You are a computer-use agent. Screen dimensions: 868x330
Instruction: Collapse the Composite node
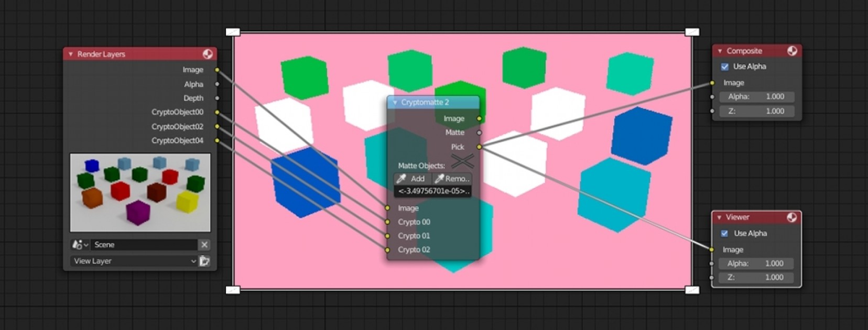[x=720, y=51]
